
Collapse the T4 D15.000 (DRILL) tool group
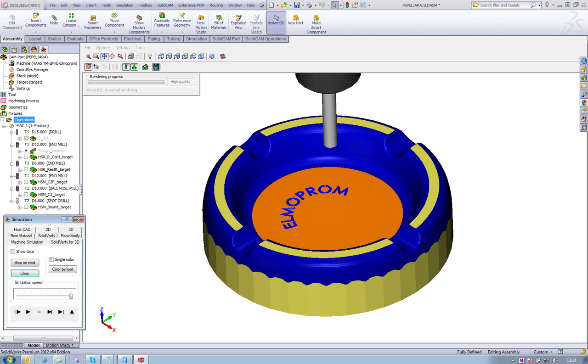click(12, 132)
